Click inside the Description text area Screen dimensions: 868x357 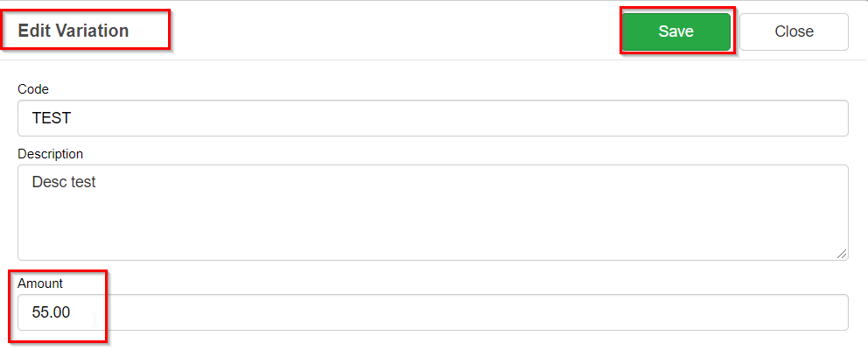pos(432,213)
